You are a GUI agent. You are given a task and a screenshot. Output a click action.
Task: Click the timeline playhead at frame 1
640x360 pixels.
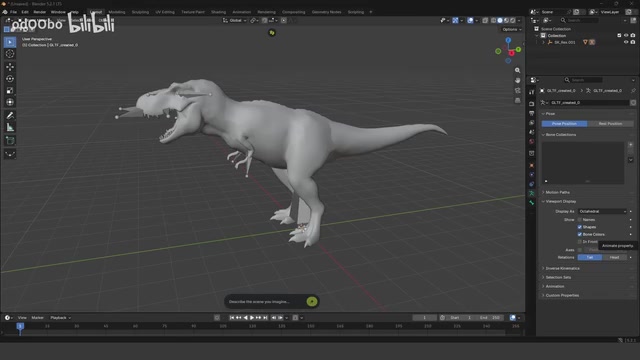20,326
